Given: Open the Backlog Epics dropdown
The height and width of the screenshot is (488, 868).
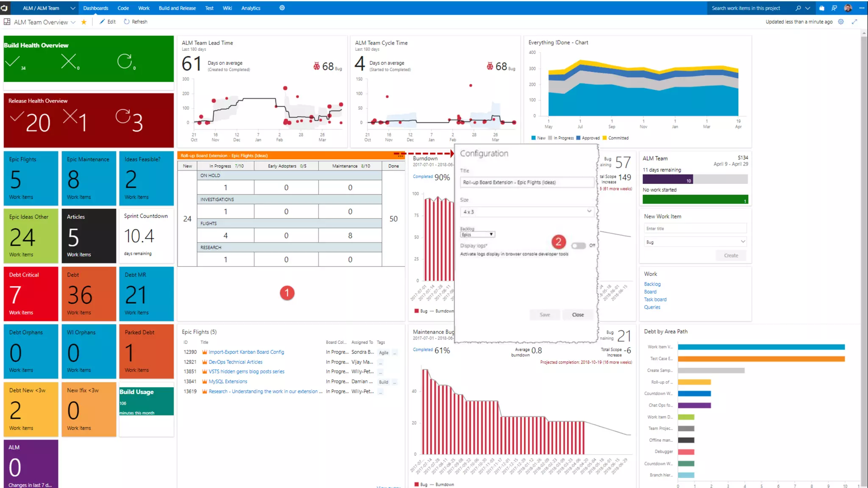Looking at the screenshot, I should (x=478, y=234).
